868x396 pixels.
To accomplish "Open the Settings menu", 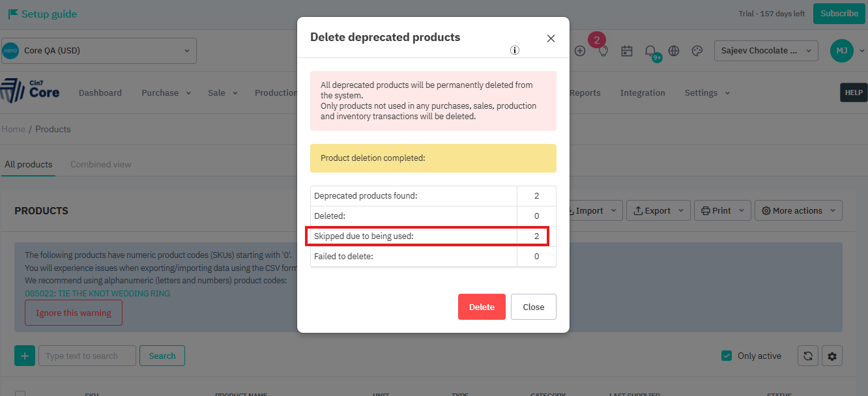I will [x=707, y=93].
